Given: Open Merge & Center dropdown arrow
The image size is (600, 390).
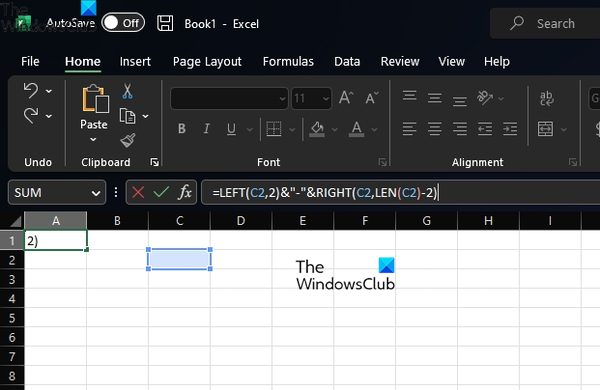Looking at the screenshot, I should pyautogui.click(x=564, y=130).
